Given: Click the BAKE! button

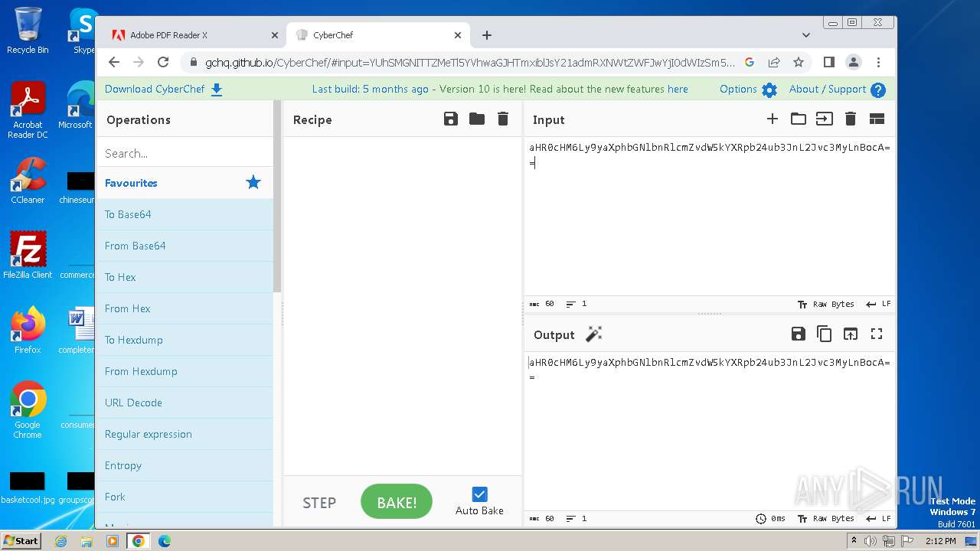Looking at the screenshot, I should tap(397, 502).
